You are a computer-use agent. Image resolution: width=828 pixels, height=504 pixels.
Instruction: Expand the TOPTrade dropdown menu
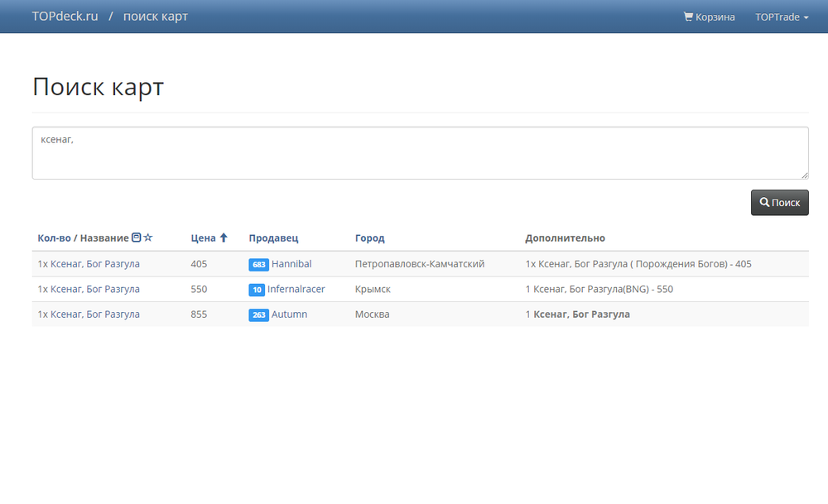[782, 17]
